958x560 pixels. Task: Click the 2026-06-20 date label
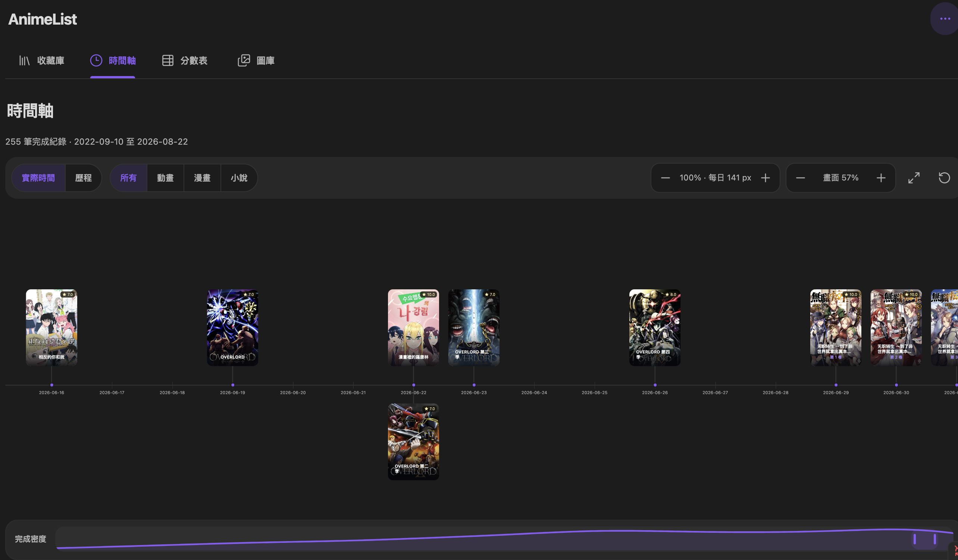(293, 393)
